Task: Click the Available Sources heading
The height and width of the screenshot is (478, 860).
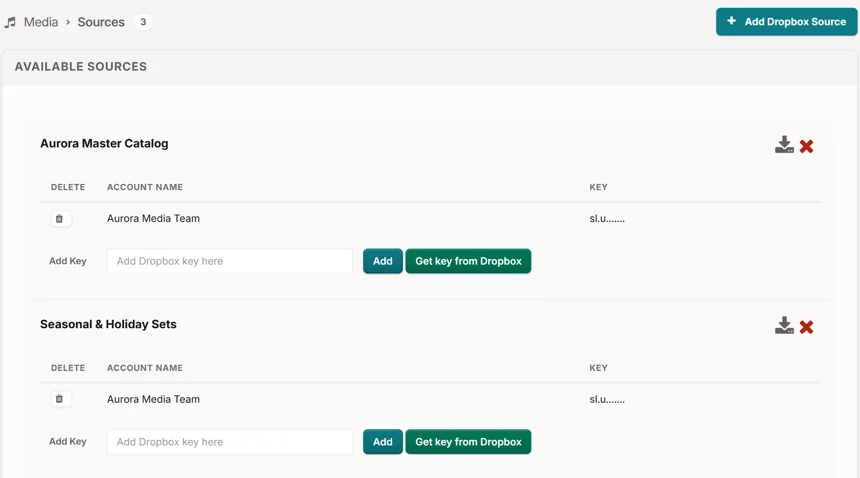Action: (81, 67)
